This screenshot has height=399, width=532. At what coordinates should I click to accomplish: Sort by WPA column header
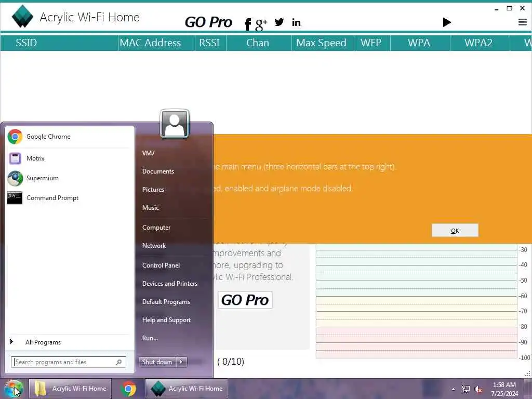click(x=419, y=43)
